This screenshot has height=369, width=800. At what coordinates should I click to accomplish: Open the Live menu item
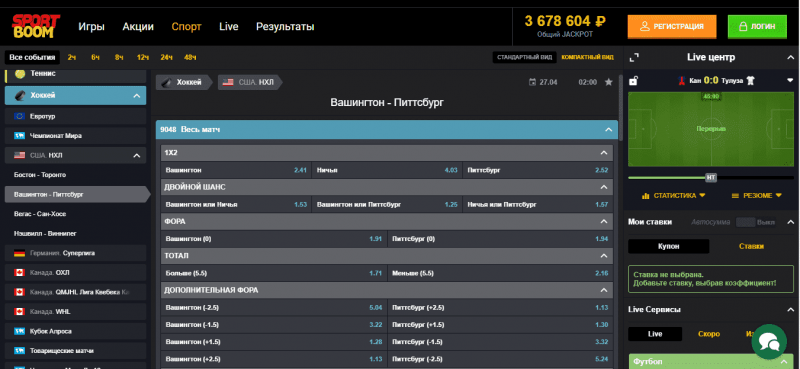point(229,27)
